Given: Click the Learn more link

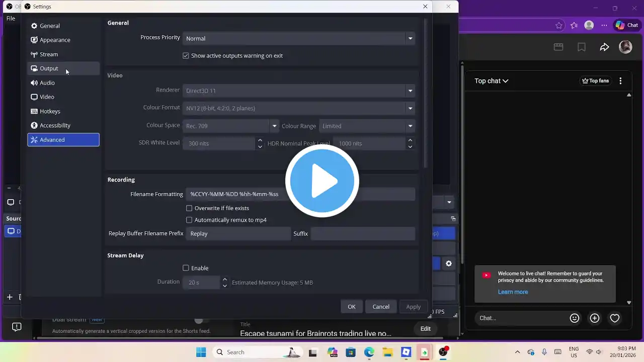Looking at the screenshot, I should (x=513, y=292).
